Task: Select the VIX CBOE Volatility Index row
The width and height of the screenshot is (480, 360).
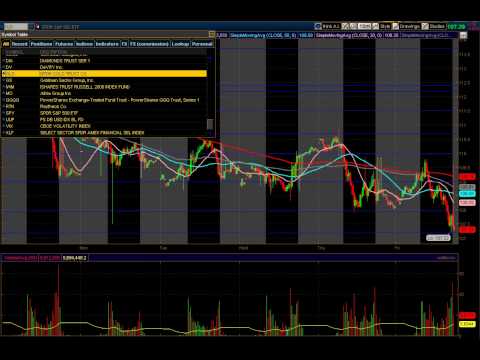Action: pyautogui.click(x=104, y=126)
